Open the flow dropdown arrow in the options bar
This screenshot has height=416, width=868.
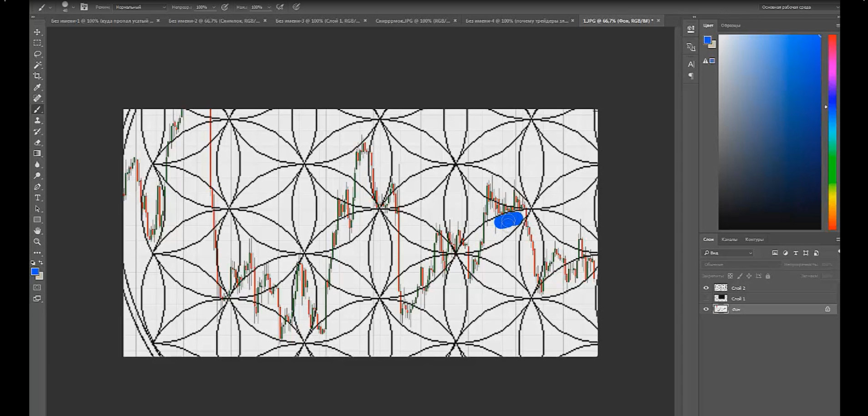269,7
